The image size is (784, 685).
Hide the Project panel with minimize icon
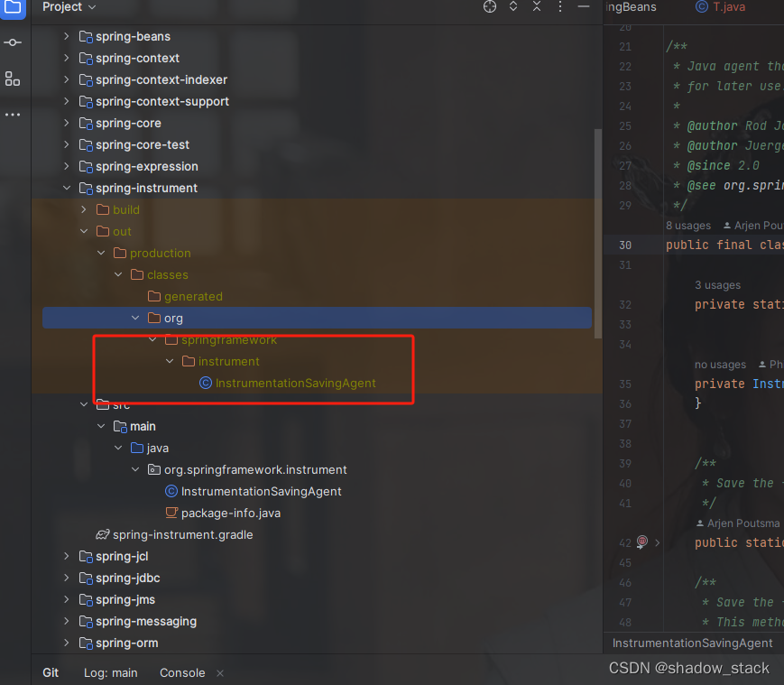[584, 6]
